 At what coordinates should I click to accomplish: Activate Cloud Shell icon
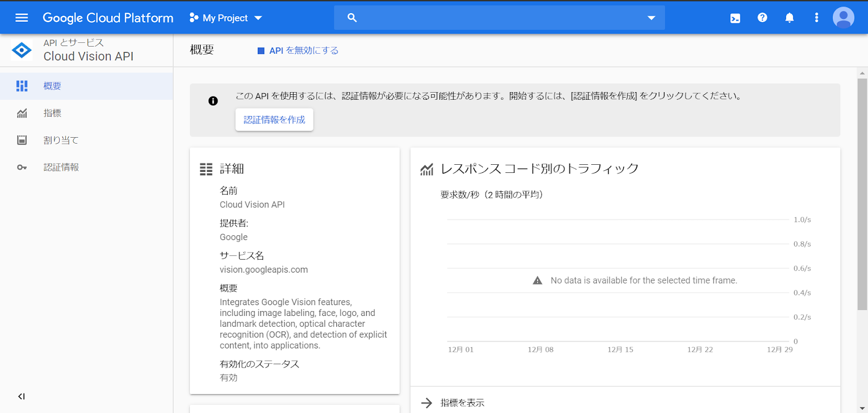pyautogui.click(x=735, y=18)
